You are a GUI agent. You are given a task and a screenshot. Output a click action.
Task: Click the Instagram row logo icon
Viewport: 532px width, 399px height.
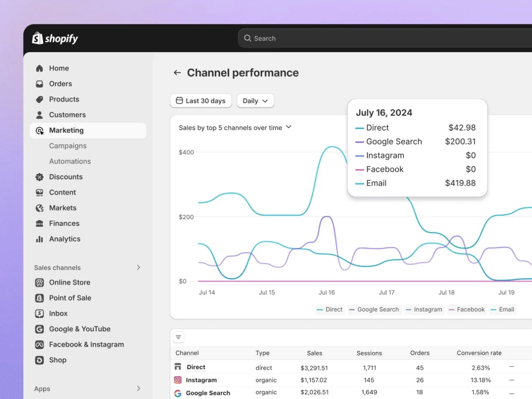coord(178,380)
